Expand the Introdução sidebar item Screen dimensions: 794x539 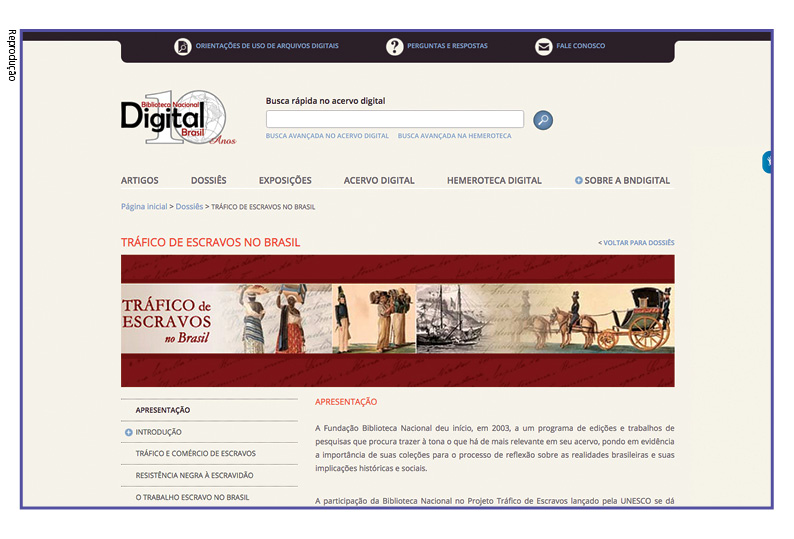[x=129, y=432]
